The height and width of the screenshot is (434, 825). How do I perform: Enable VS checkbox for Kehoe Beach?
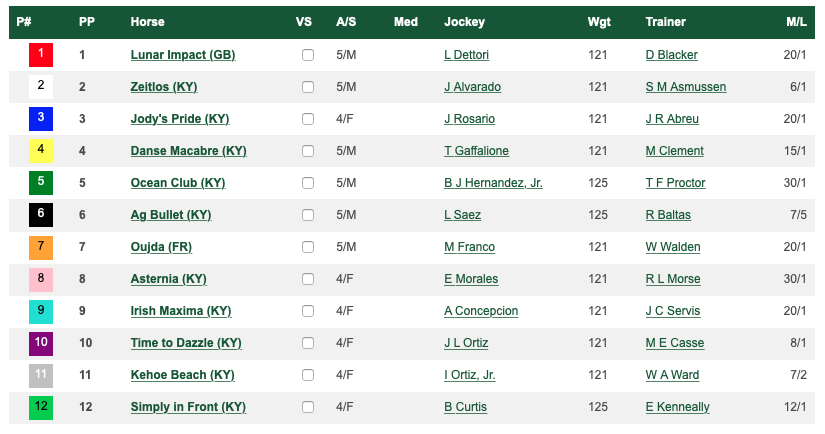coord(308,375)
